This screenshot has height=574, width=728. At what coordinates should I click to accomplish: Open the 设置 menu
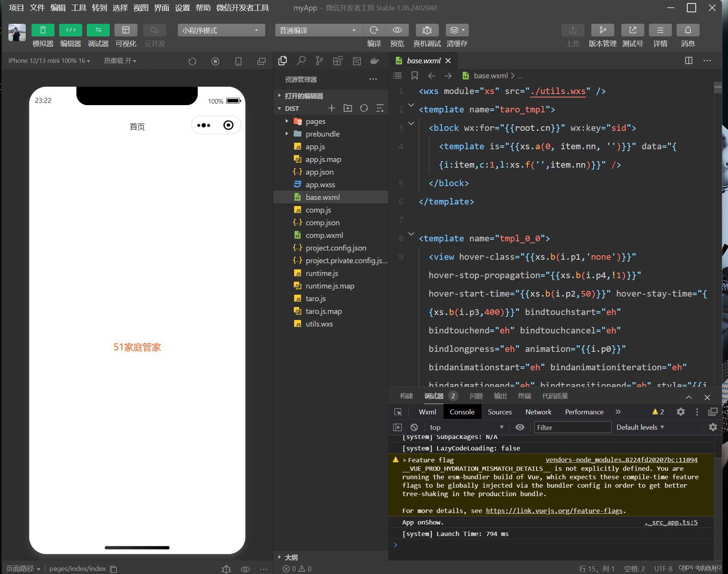tap(182, 8)
